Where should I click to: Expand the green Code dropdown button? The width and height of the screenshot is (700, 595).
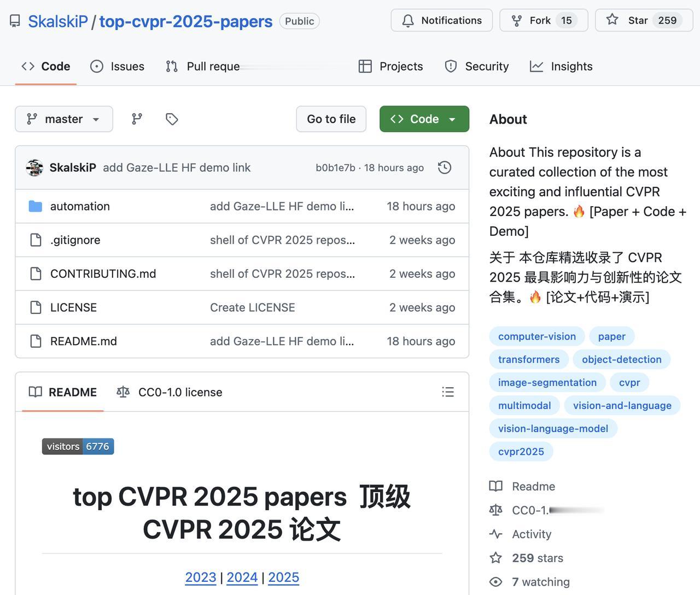[x=424, y=119]
